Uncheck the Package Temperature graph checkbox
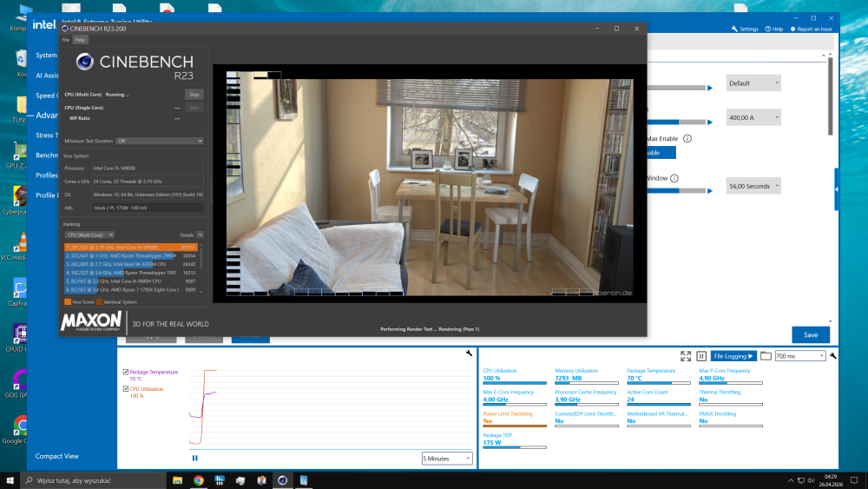Viewport: 868px width, 489px height. coord(126,372)
